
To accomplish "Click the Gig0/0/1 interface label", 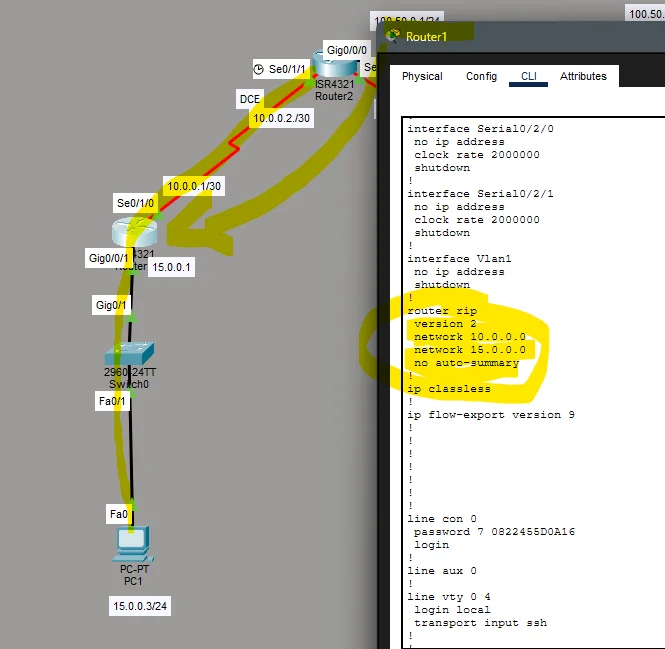I will point(108,258).
